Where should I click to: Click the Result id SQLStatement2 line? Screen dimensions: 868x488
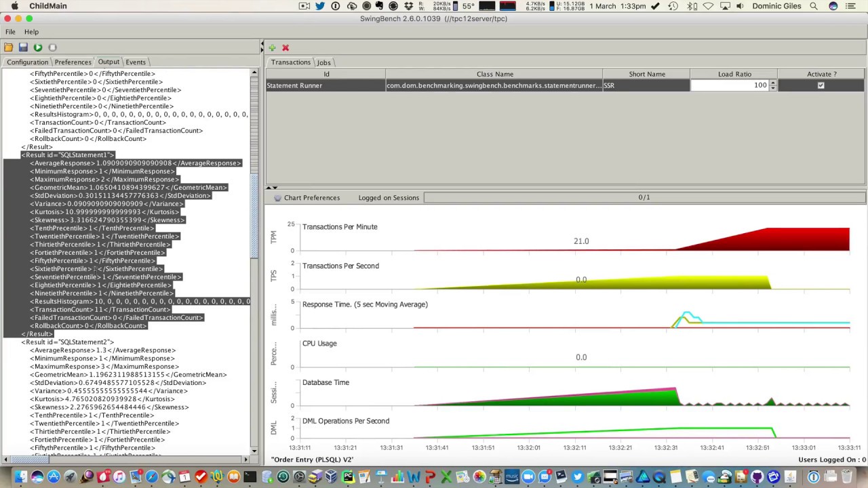click(x=67, y=342)
